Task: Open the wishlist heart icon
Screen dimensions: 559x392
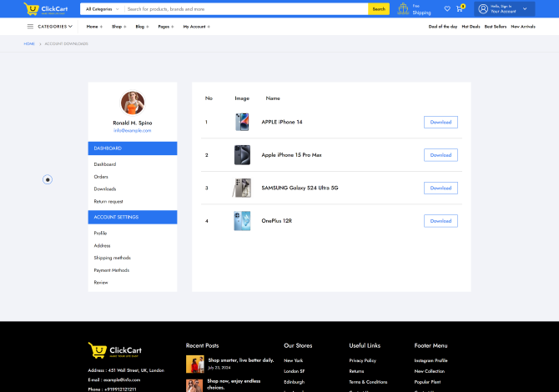Action: 447,9
